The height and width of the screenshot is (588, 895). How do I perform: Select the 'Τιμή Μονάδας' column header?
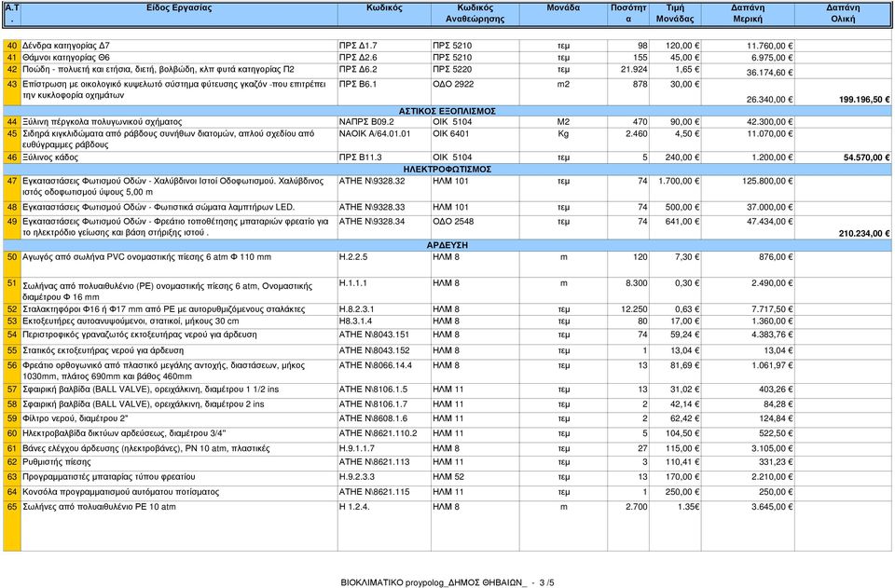[675, 13]
